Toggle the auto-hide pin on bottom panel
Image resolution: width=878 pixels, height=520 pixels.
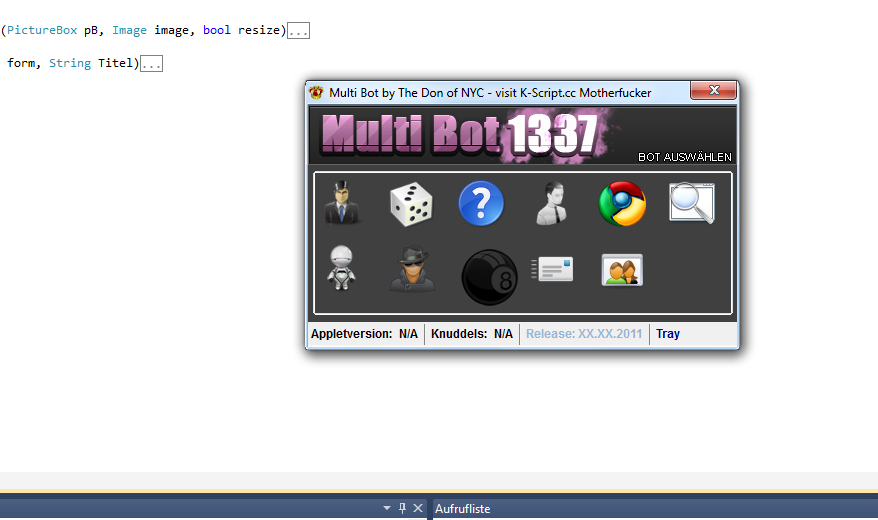tap(402, 508)
